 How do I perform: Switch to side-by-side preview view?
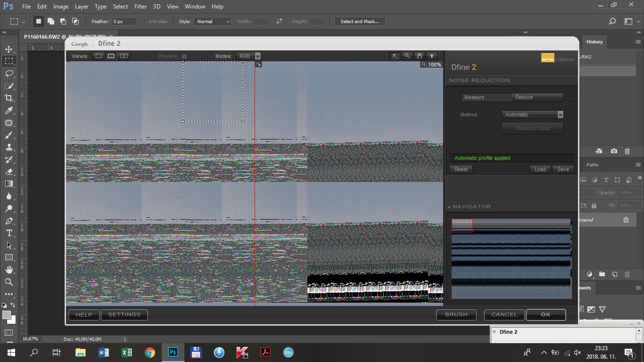[124, 56]
